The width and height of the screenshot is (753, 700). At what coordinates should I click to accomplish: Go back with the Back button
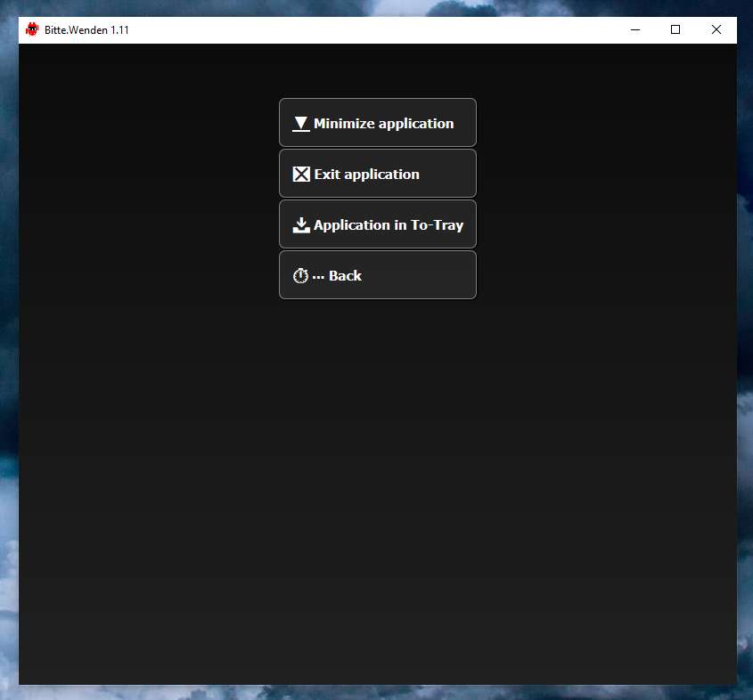(x=378, y=275)
